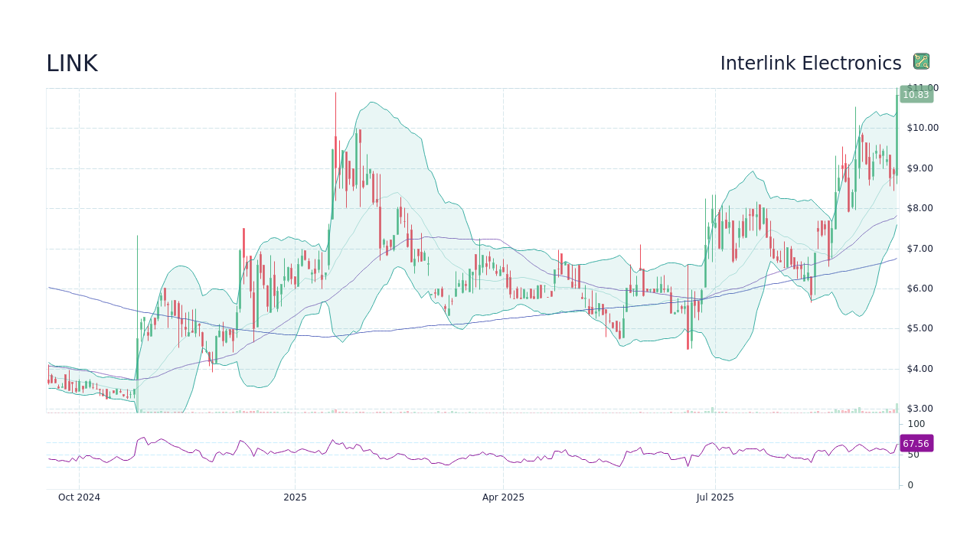
Task: Click the $9.00 price axis label
Action: tap(921, 168)
